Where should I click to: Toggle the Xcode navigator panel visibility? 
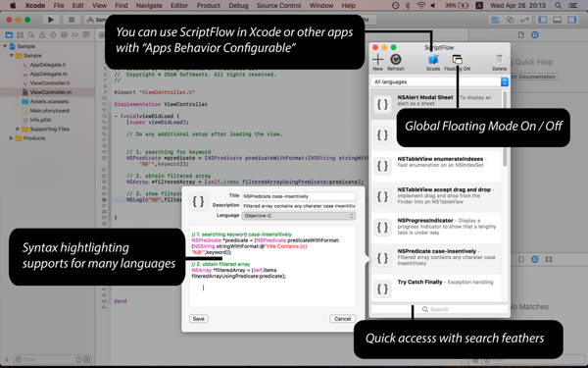pos(542,20)
